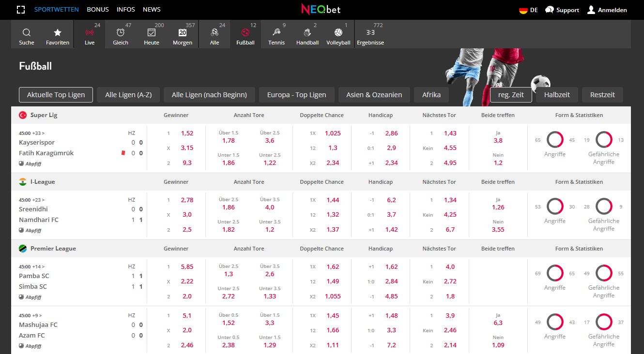Viewport: 644px width, 354px height.
Task: Switch to Asien & Ozeanien tab
Action: tap(374, 95)
